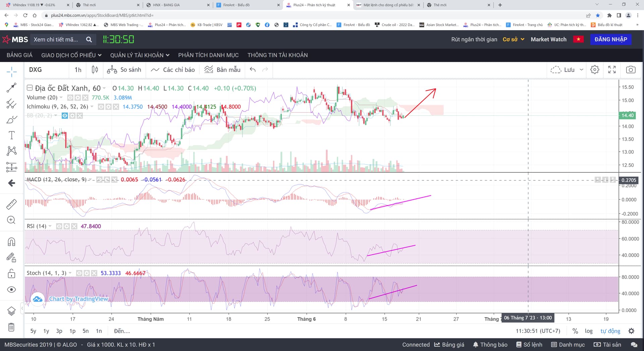Select the trend line drawing tool

click(x=11, y=88)
